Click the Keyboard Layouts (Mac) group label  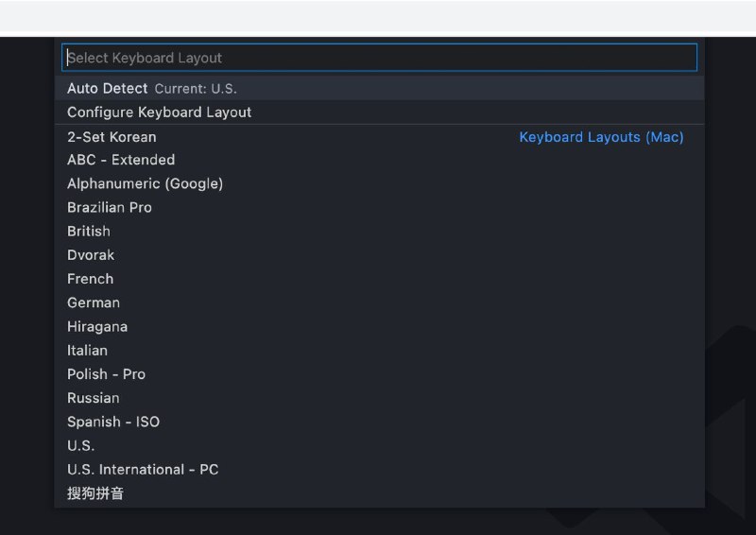[601, 137]
